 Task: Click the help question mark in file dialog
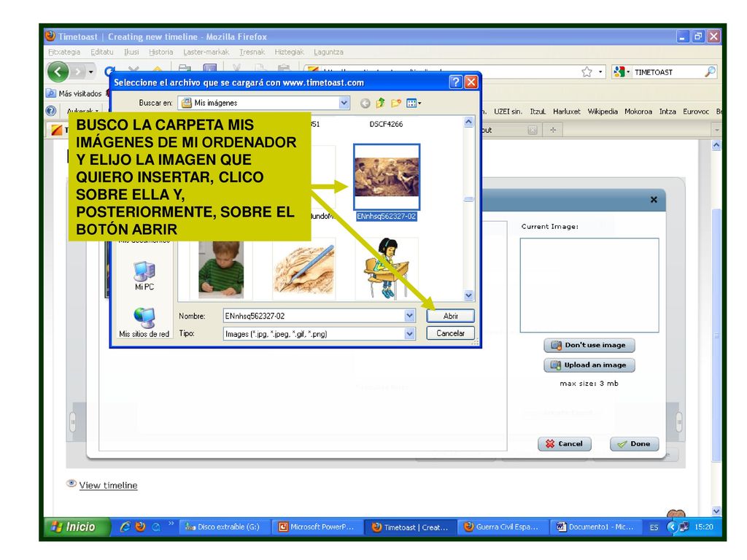pos(455,82)
